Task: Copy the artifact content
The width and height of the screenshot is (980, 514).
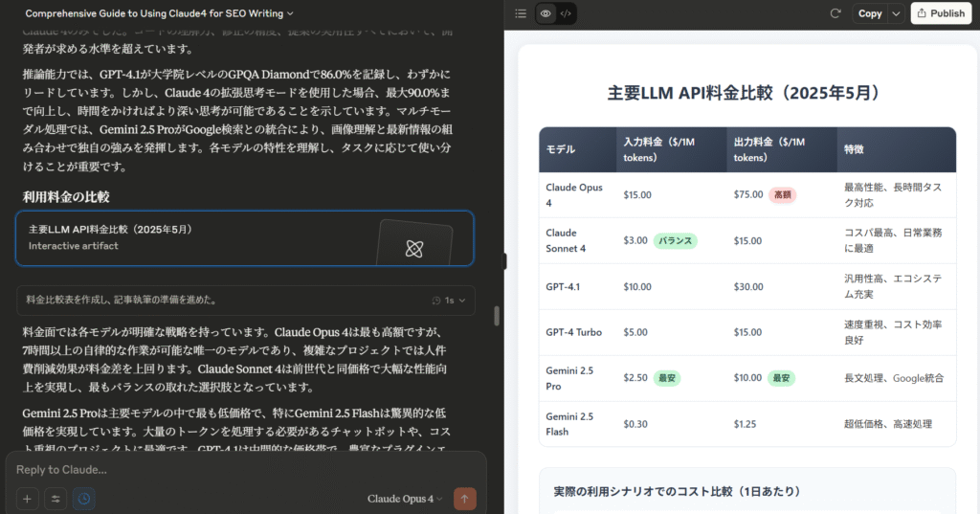Action: point(870,13)
